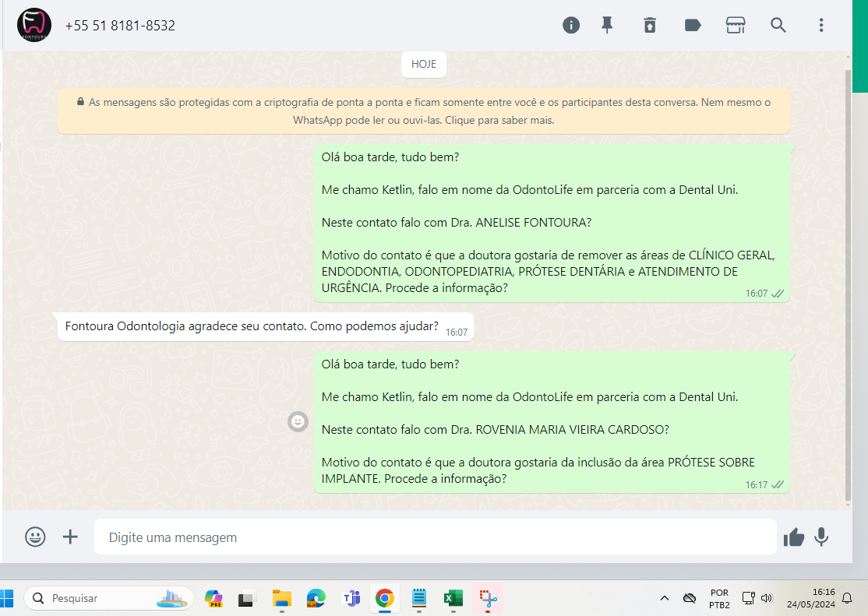Open Microsoft Teams from taskbar
This screenshot has width=868, height=616.
pyautogui.click(x=351, y=598)
